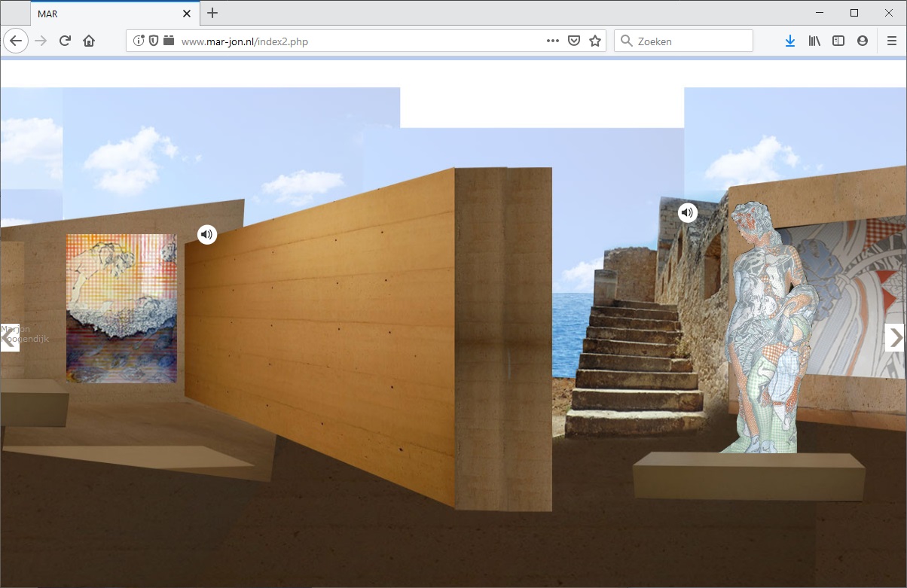This screenshot has height=588, width=907.
Task: Go to Firefox home page
Action: [89, 41]
